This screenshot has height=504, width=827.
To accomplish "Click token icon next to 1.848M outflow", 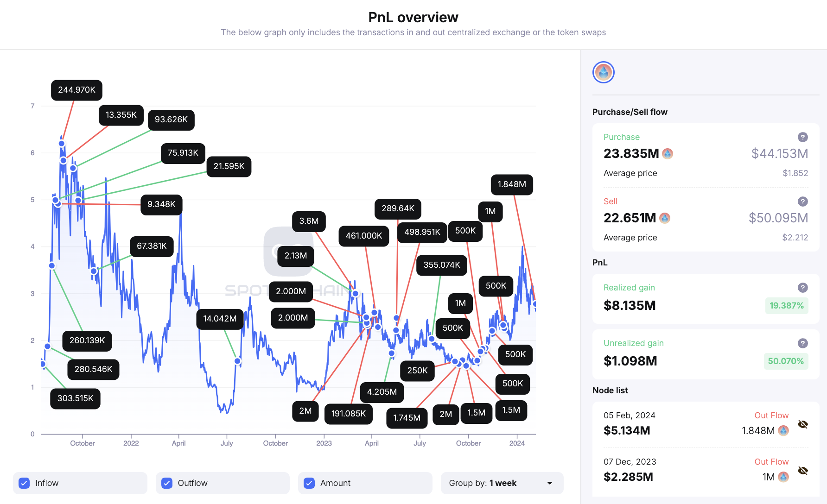I will (x=783, y=430).
